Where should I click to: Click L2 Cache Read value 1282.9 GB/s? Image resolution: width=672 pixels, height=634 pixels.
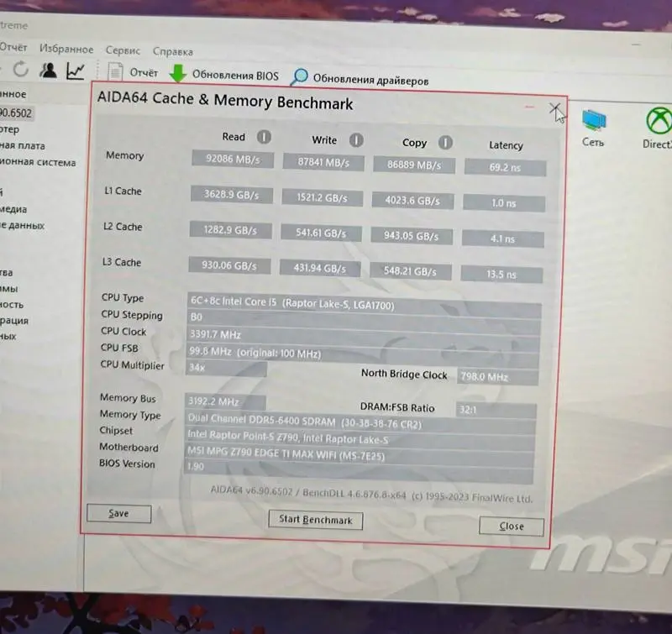(230, 230)
